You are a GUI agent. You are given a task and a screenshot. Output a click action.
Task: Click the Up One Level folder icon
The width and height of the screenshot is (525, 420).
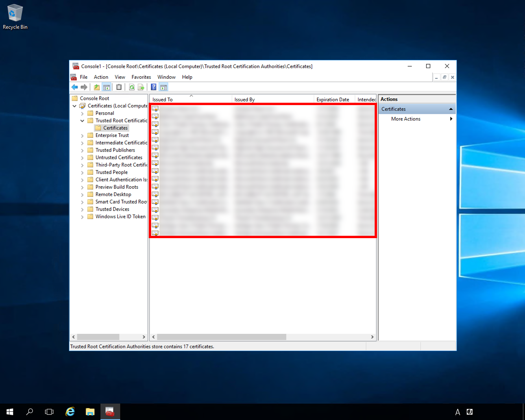[96, 87]
